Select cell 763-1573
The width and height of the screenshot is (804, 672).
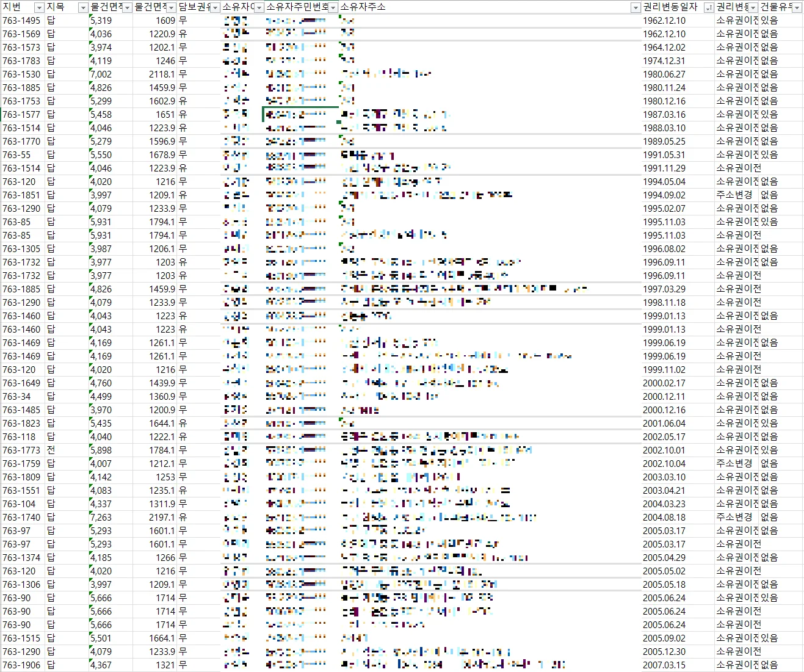point(21,48)
